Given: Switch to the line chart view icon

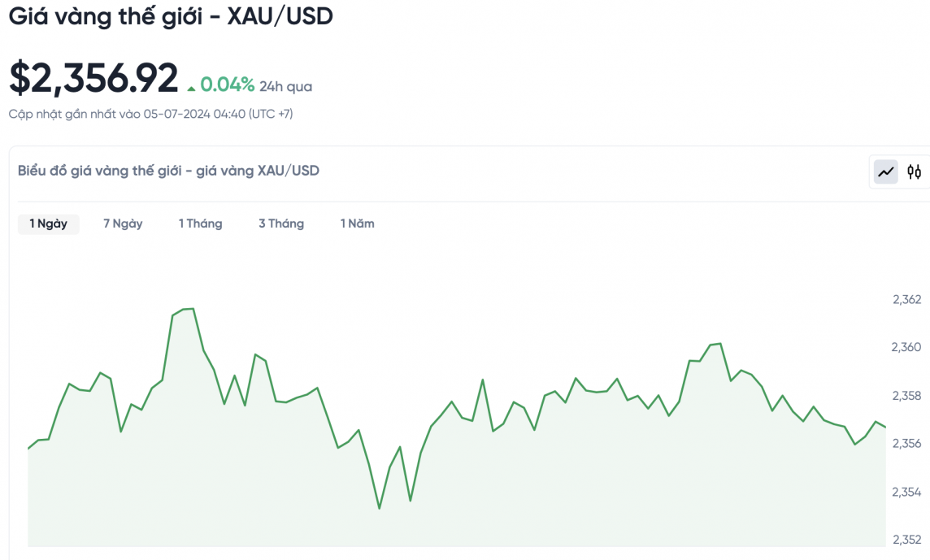Looking at the screenshot, I should (886, 171).
